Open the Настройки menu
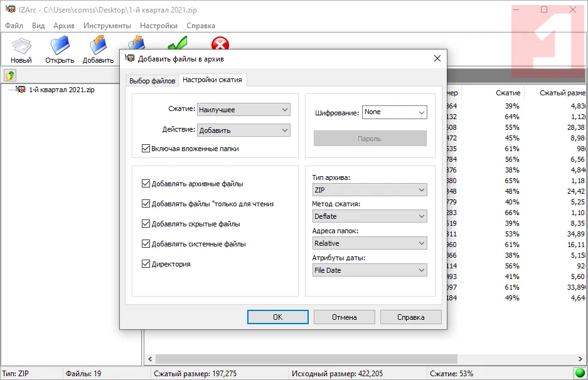The image size is (588, 380). point(159,26)
